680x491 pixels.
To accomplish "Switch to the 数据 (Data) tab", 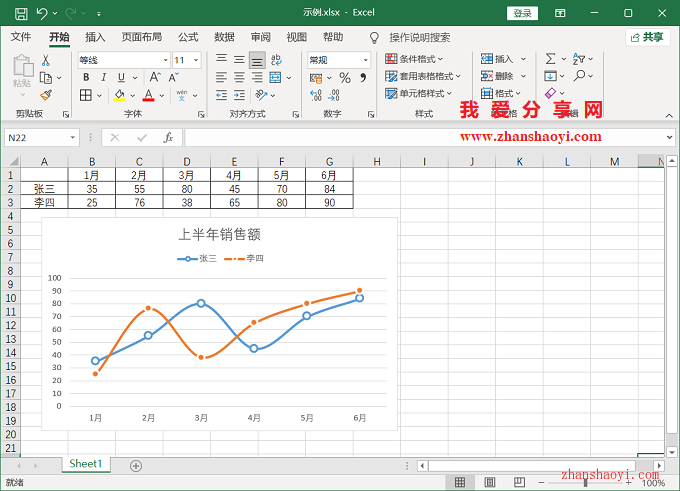I will (x=224, y=37).
